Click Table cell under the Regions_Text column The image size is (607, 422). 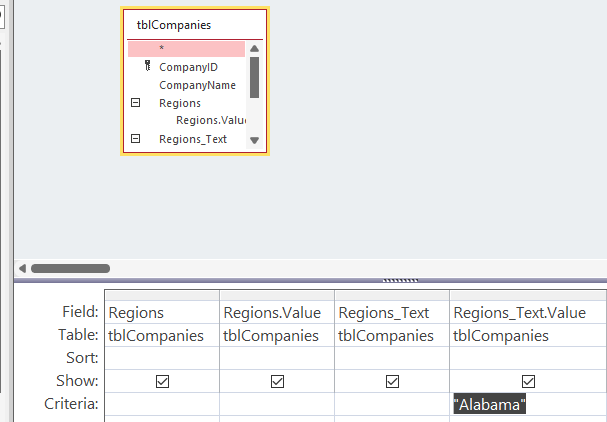pyautogui.click(x=392, y=335)
